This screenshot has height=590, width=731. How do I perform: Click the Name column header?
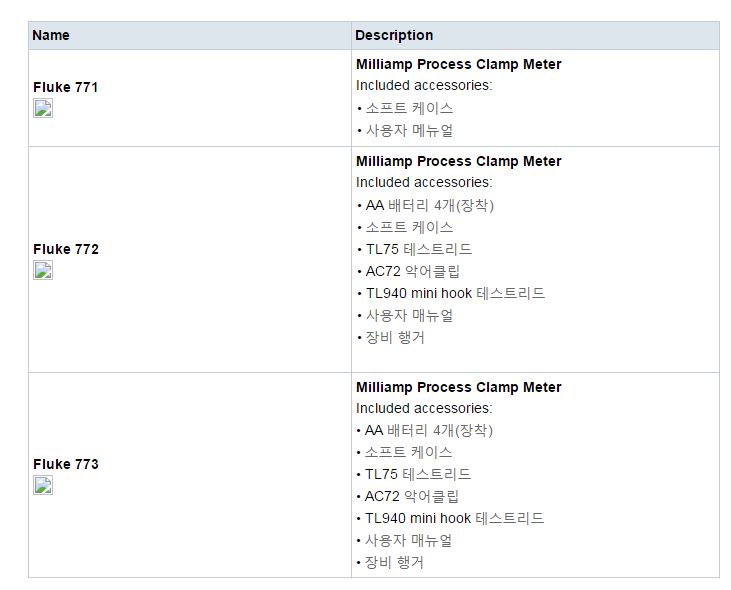coord(51,35)
